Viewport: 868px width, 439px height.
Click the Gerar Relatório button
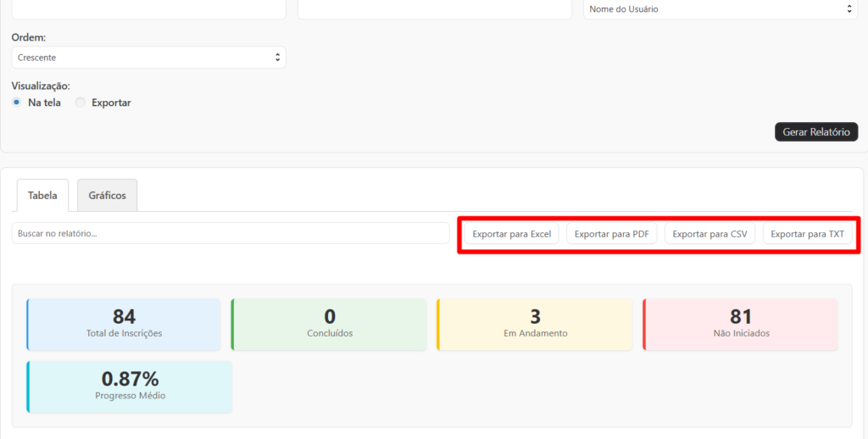[x=816, y=132]
